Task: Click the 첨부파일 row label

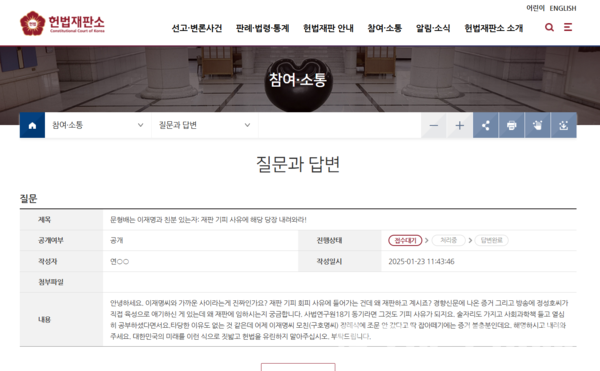Action: pyautogui.click(x=51, y=282)
